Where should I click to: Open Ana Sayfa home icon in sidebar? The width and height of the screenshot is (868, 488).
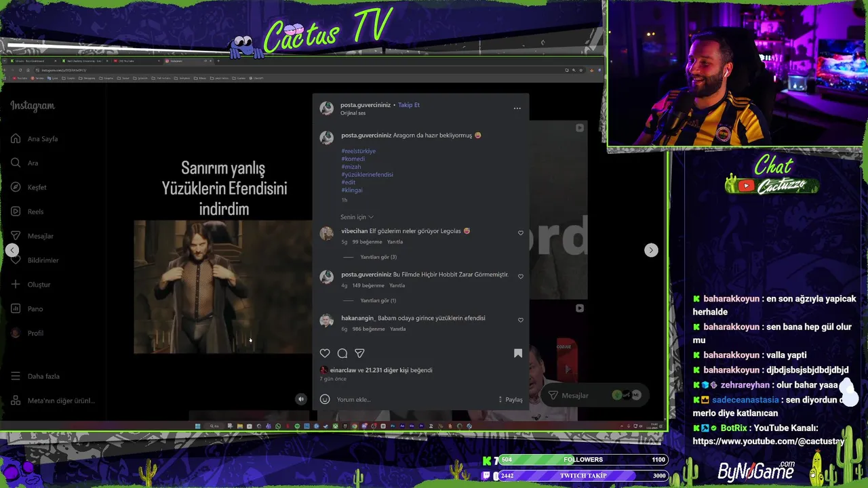(x=15, y=138)
